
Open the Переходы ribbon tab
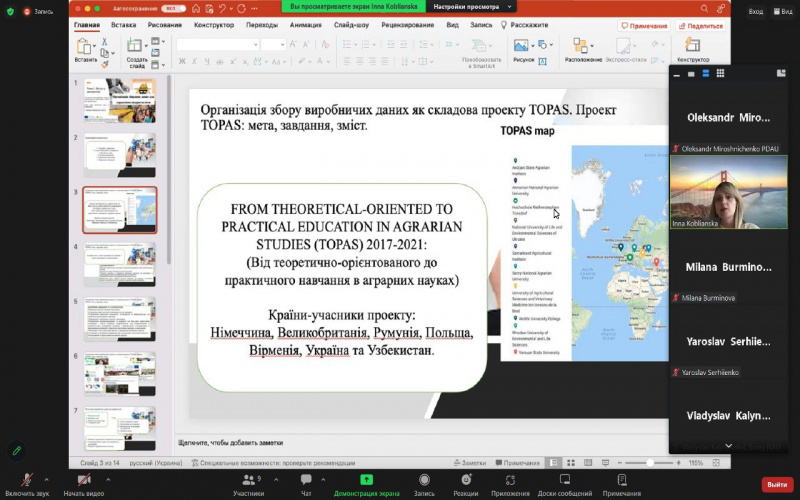(x=262, y=25)
